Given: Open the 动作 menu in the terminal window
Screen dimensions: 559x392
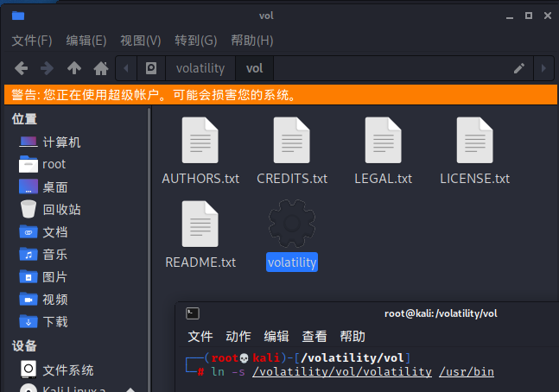Looking at the screenshot, I should pyautogui.click(x=238, y=336).
